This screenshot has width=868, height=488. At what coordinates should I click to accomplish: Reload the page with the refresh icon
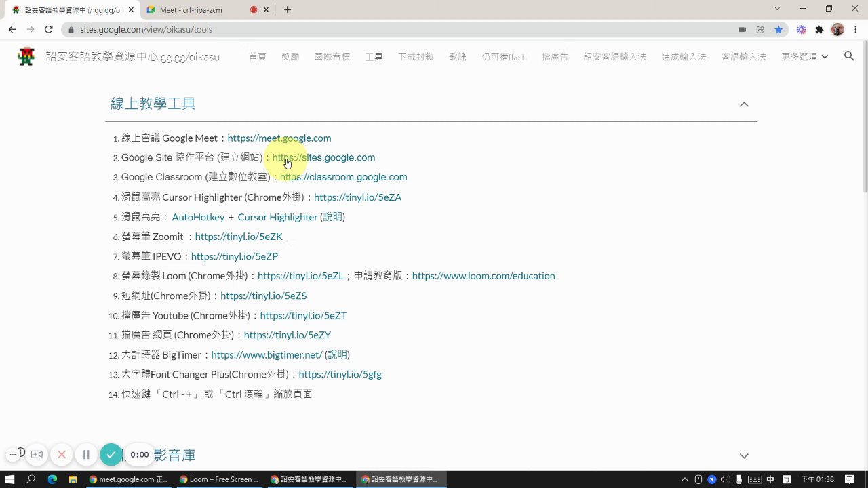(x=48, y=29)
